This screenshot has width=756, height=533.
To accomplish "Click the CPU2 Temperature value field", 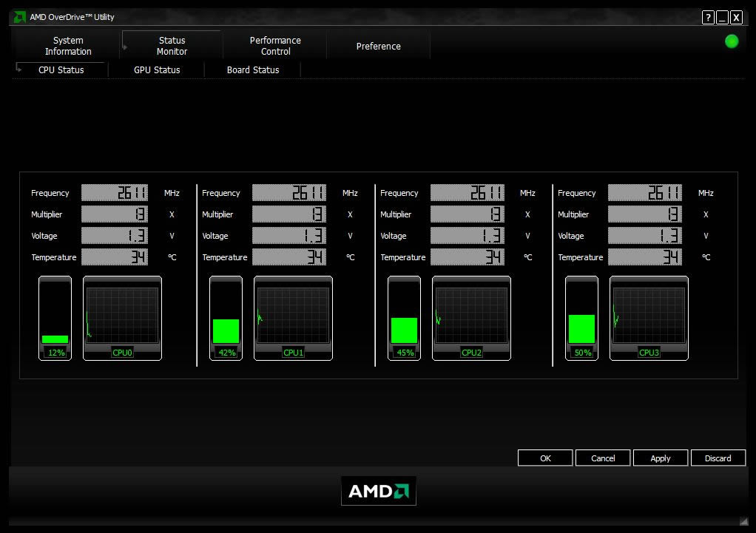I will (x=468, y=257).
